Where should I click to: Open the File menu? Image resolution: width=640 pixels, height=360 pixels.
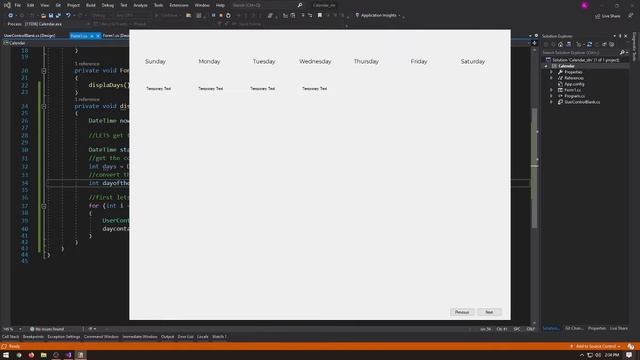point(18,5)
